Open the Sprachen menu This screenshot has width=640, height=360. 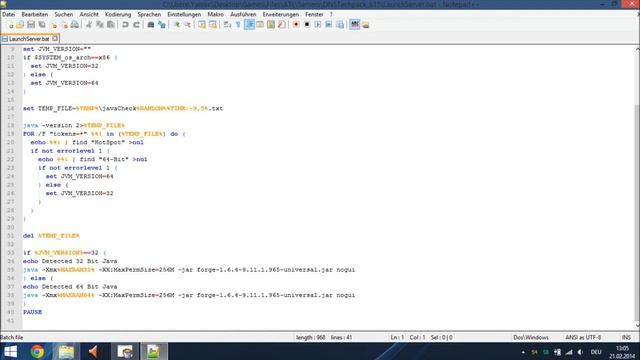click(x=149, y=14)
